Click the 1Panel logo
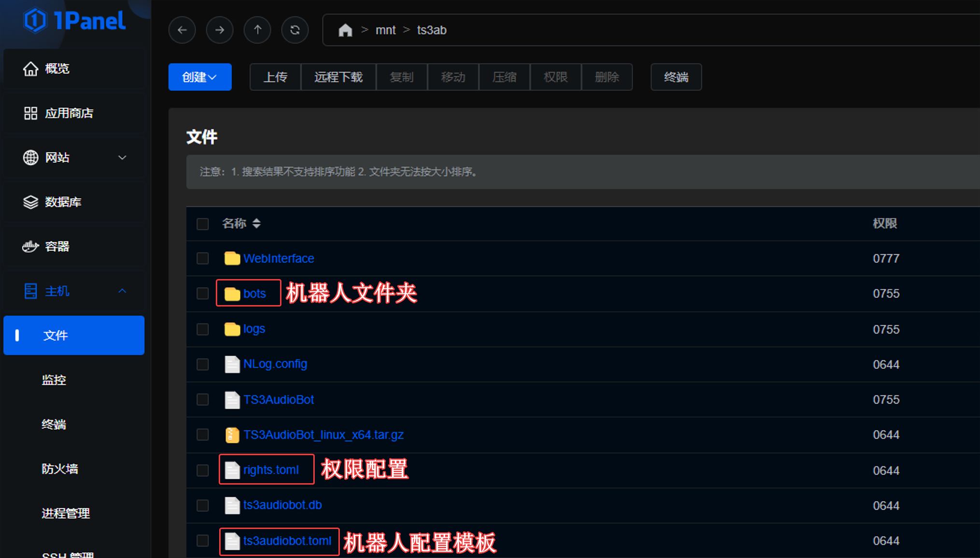This screenshot has height=558, width=980. point(74,21)
